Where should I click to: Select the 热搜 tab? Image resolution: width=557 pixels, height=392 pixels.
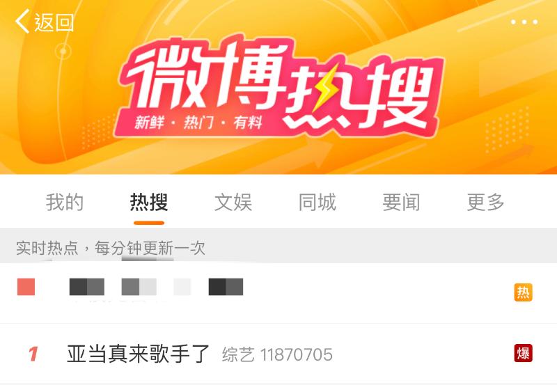(x=149, y=202)
